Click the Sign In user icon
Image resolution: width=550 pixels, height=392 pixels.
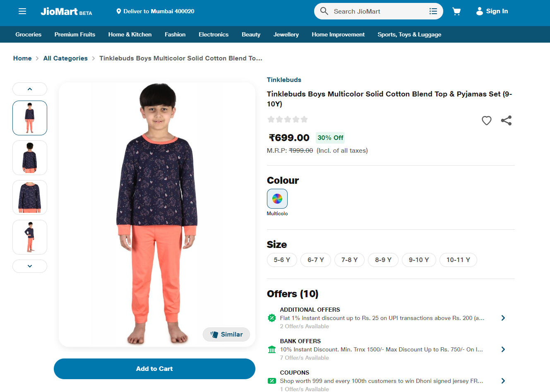coord(480,11)
